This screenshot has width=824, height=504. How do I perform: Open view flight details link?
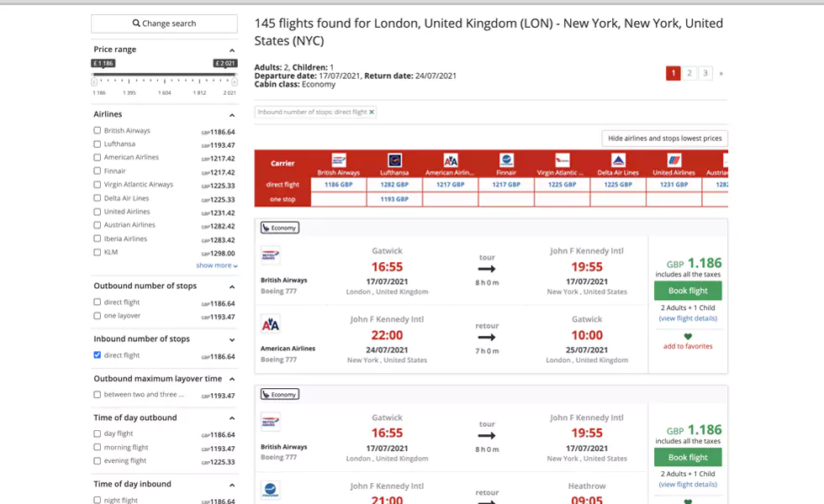[x=688, y=318]
